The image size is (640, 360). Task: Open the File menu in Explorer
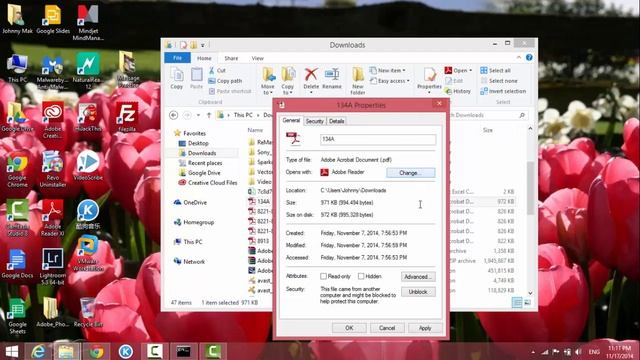pos(177,58)
